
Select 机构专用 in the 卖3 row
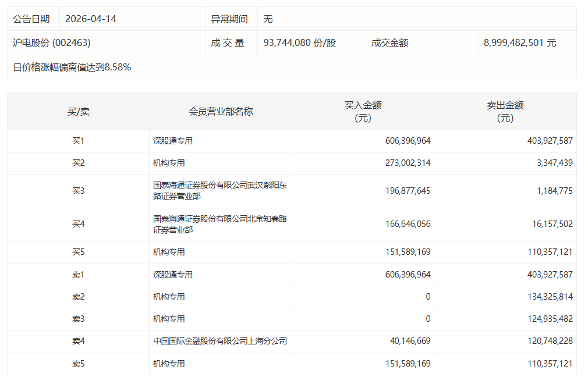click(169, 319)
